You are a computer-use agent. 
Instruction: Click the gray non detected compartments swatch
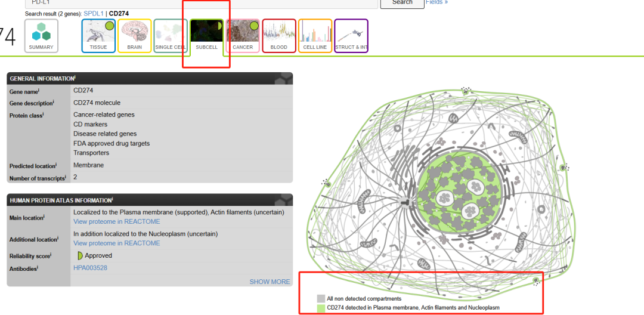tap(321, 298)
